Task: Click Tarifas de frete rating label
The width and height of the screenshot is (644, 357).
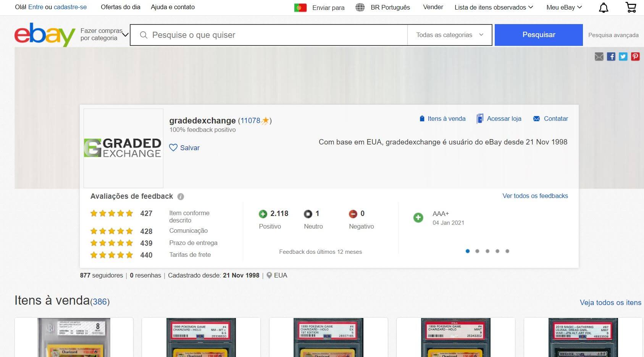Action: coord(190,255)
